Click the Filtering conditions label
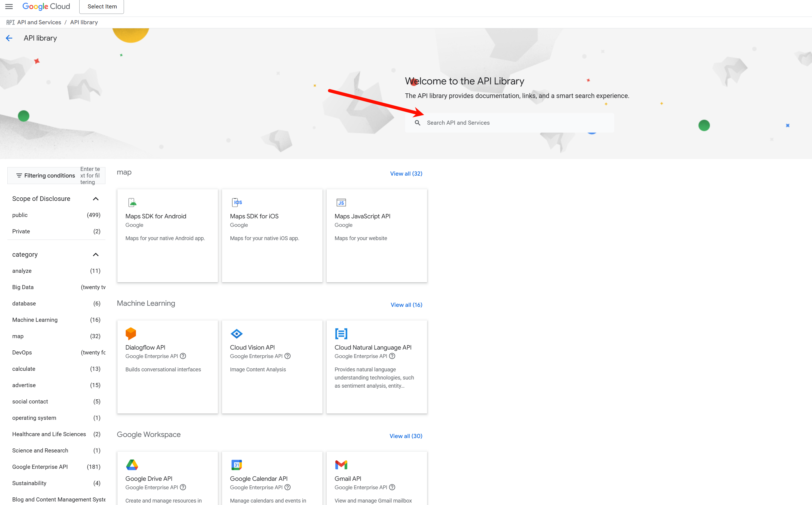Viewport: 812px width, 505px height. [x=50, y=176]
